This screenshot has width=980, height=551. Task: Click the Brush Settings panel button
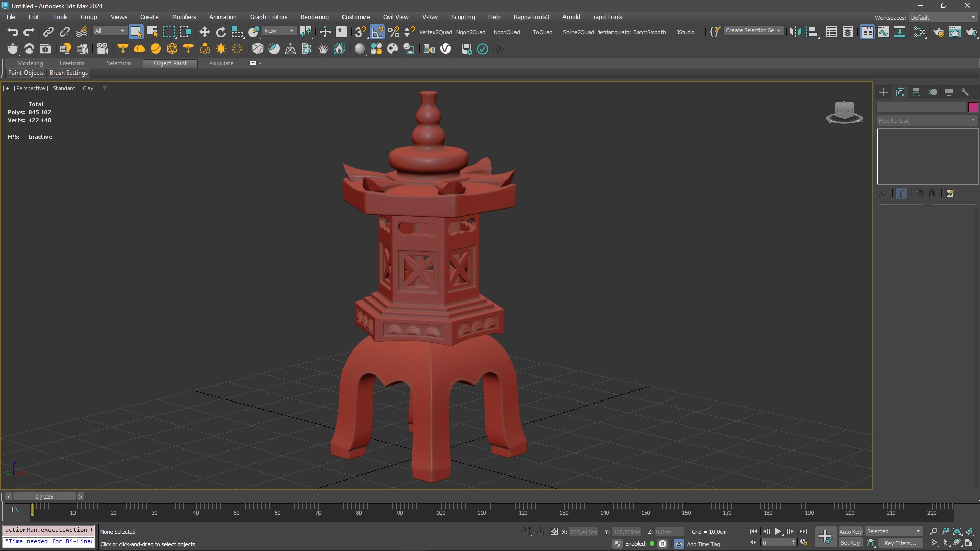pos(68,73)
